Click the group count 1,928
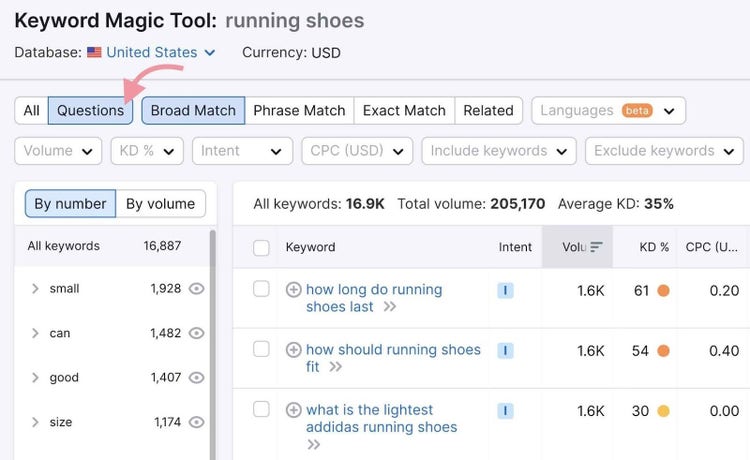The image size is (750, 460). tap(165, 288)
